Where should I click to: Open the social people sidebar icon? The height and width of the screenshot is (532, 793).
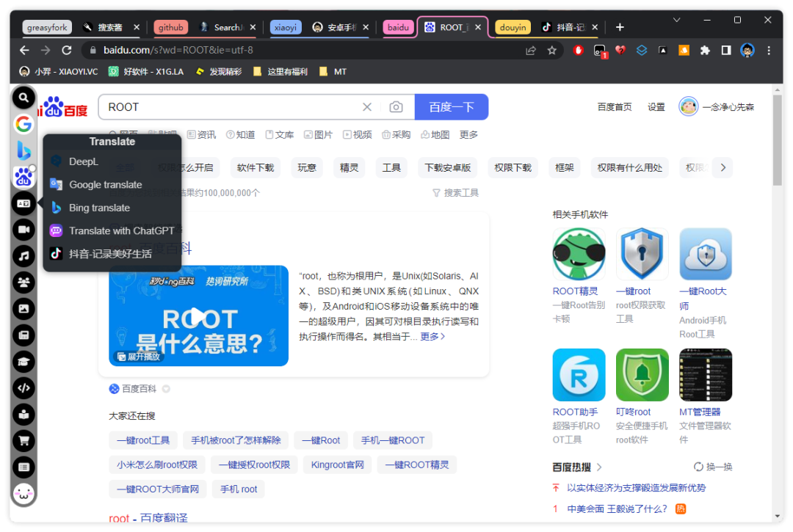click(23, 283)
